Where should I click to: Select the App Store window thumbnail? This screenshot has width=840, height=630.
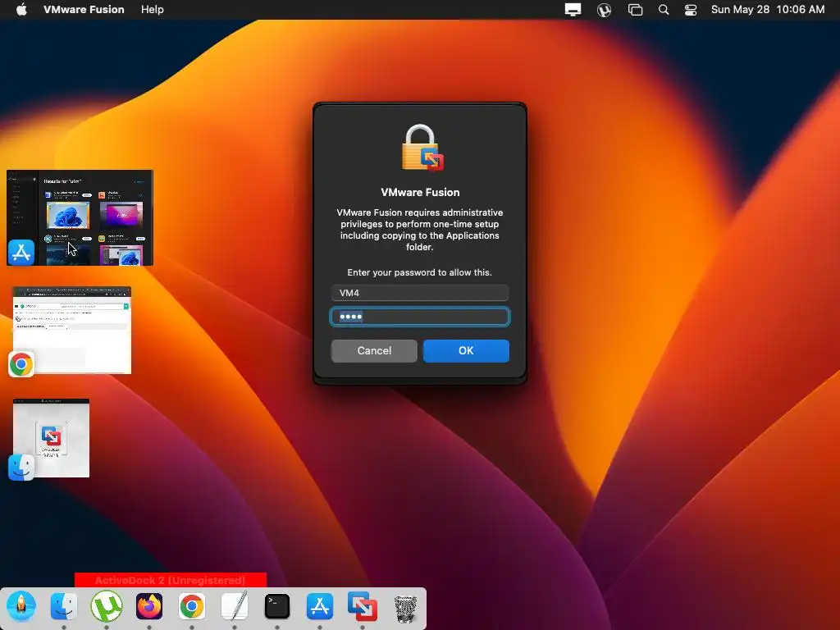pos(80,217)
